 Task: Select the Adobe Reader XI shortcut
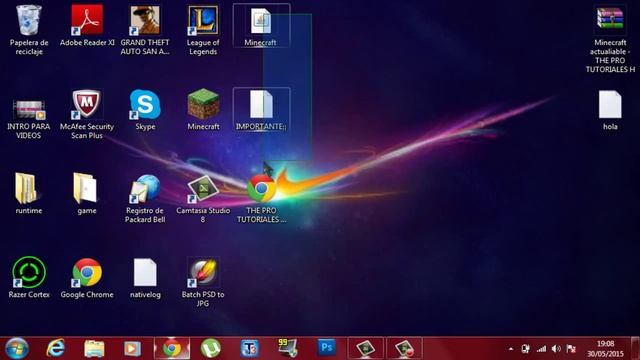click(87, 20)
